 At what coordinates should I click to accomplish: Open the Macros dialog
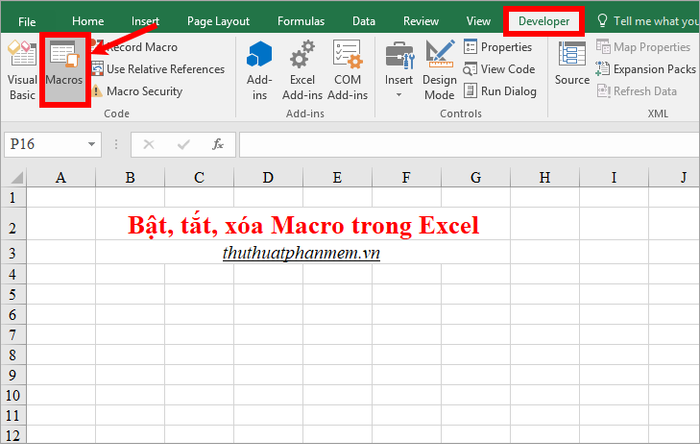64,71
